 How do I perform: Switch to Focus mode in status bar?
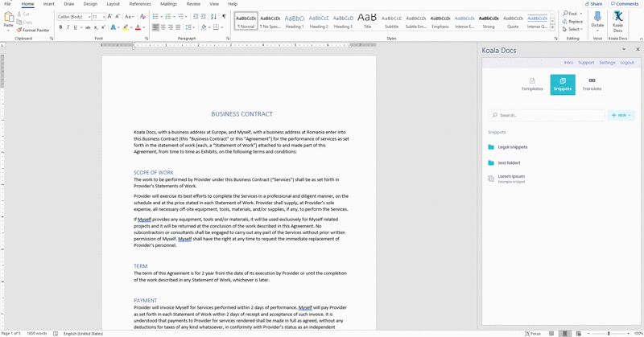[533, 334]
